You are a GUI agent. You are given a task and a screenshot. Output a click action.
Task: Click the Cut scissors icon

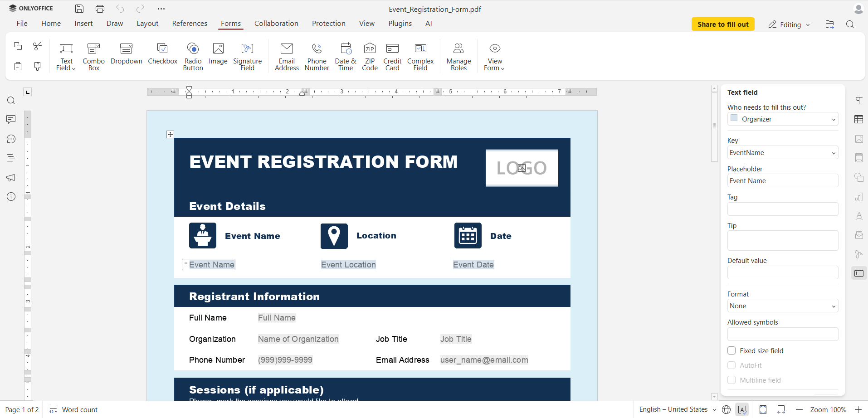point(38,46)
